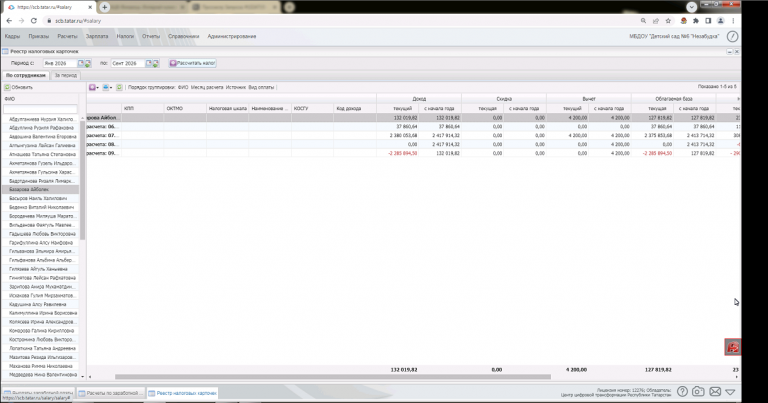Open the Chrome three-dot menu

(733, 21)
